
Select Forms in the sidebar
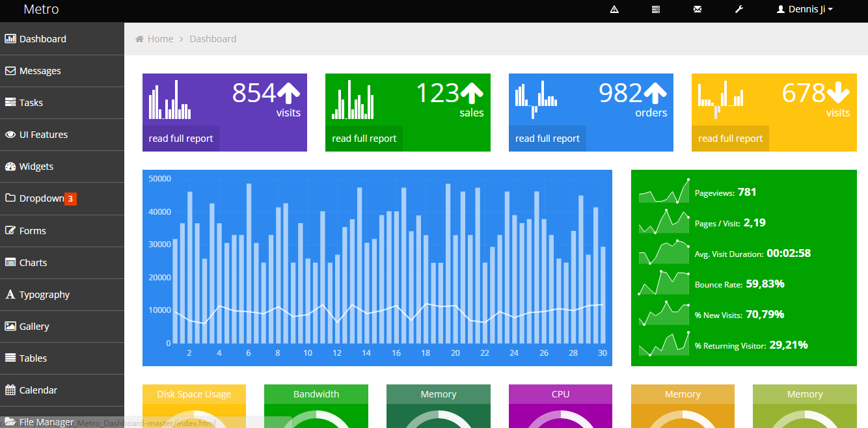point(62,231)
